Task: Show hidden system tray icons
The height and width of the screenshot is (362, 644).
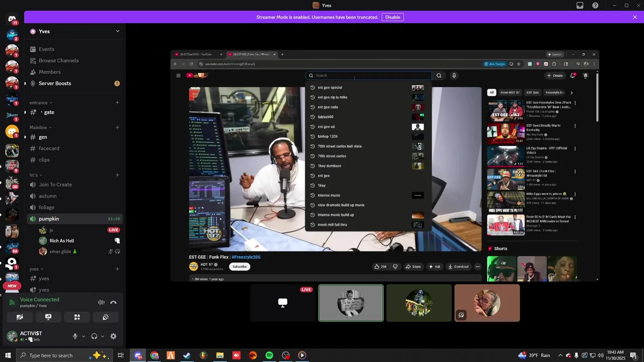Action: [560, 355]
